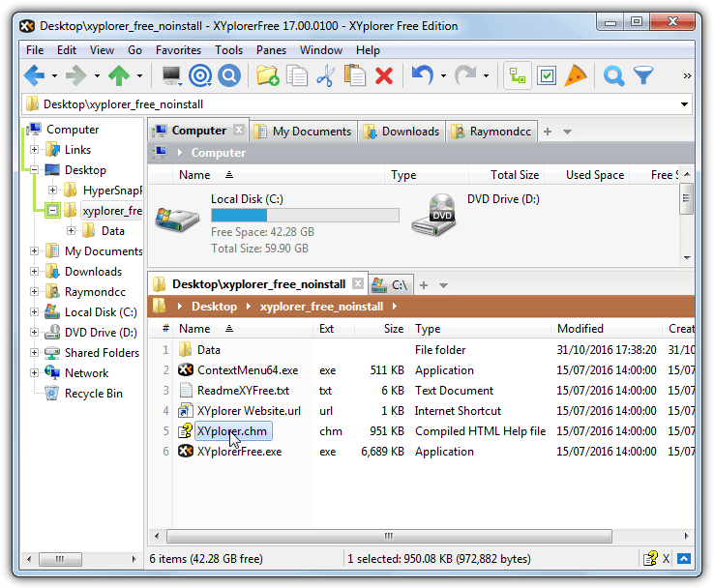Viewport: 714px width, 588px height.
Task: Open Redo dropdown arrow
Action: [x=487, y=76]
